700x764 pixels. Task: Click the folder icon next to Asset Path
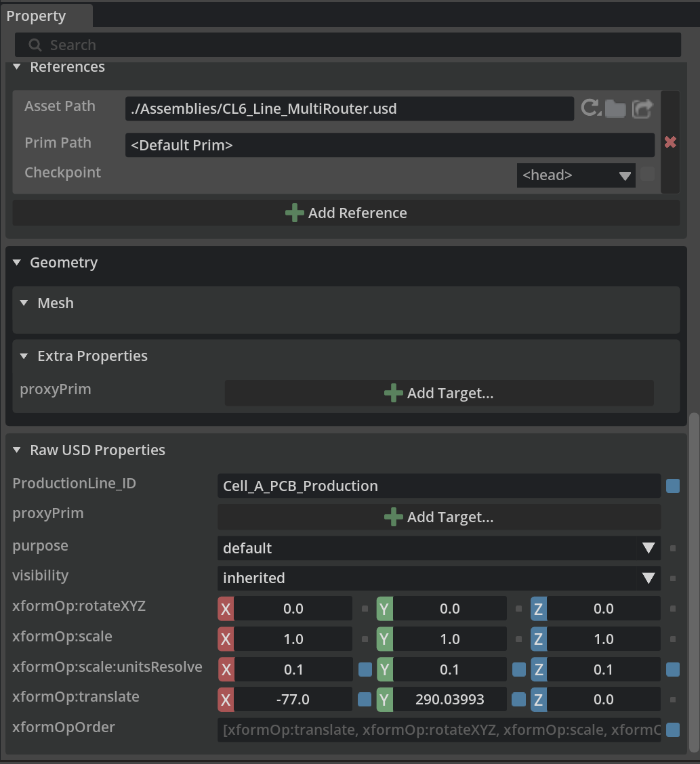(615, 108)
